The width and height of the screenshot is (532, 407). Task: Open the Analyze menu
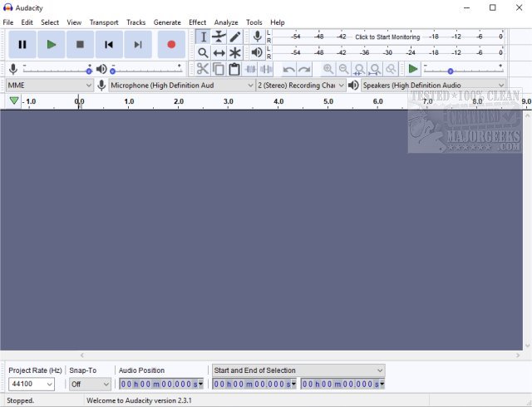226,22
